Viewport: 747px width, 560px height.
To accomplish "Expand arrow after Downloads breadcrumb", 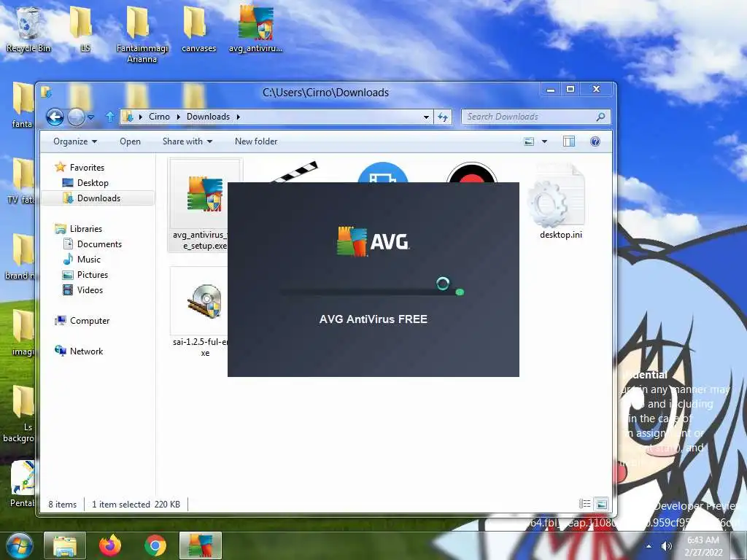I will click(x=239, y=117).
